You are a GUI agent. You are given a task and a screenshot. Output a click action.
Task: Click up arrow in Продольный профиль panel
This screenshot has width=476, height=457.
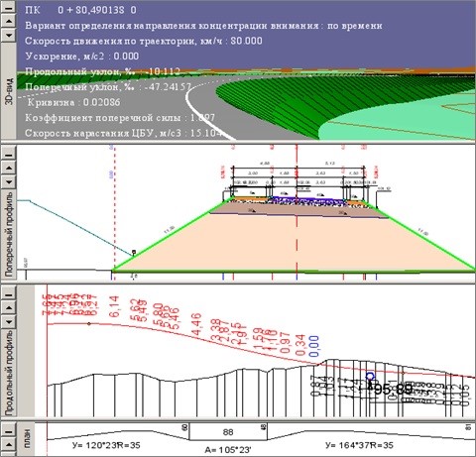[9, 308]
